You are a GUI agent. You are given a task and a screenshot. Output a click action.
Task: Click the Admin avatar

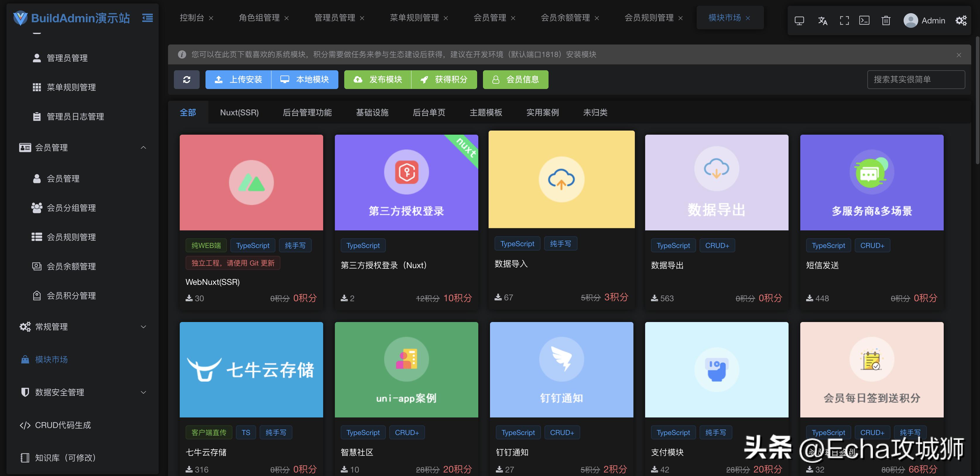tap(911, 20)
